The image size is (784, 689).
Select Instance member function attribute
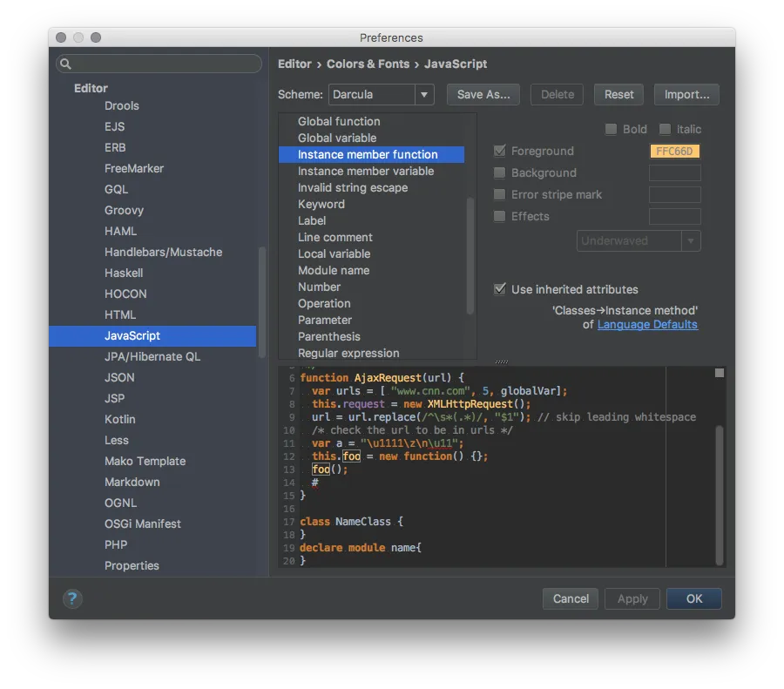point(371,154)
